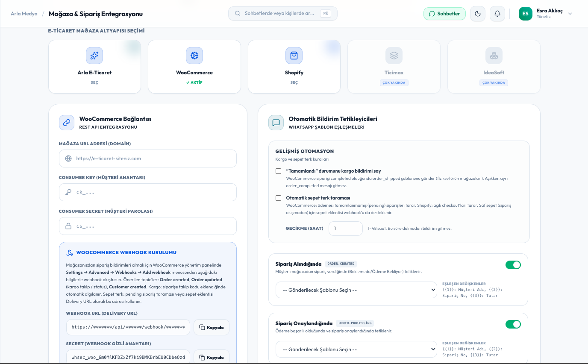Check the Otomatik sepet terk taraması box
The width and height of the screenshot is (588, 364).
click(x=279, y=198)
